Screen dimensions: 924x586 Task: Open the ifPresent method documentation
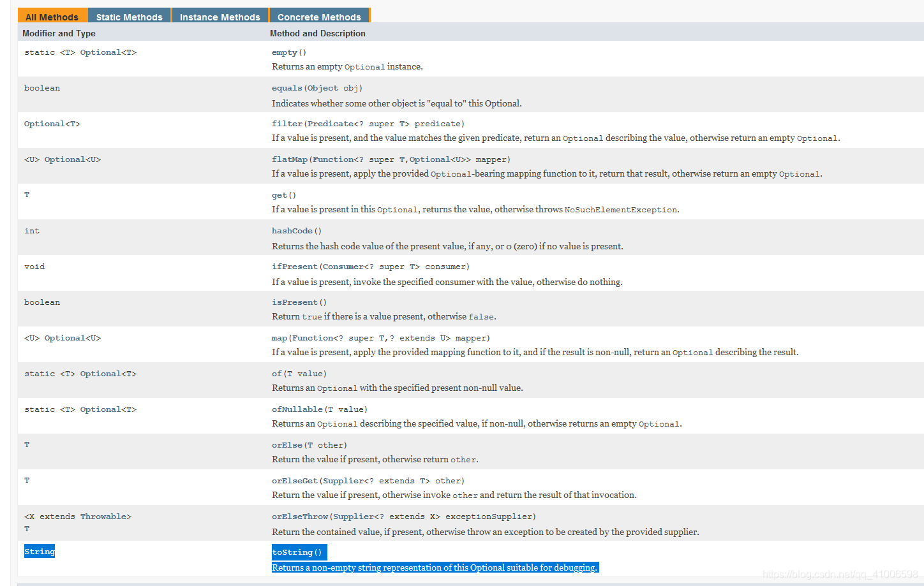click(294, 266)
